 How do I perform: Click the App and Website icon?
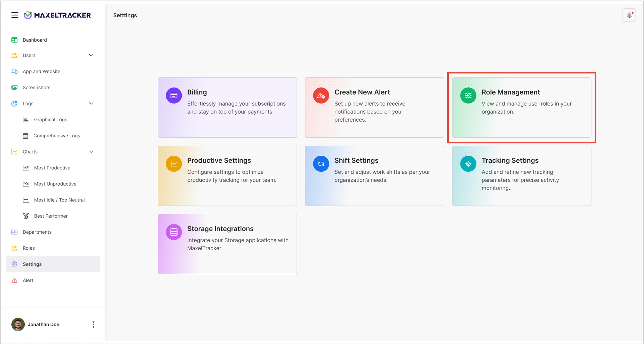coord(15,71)
